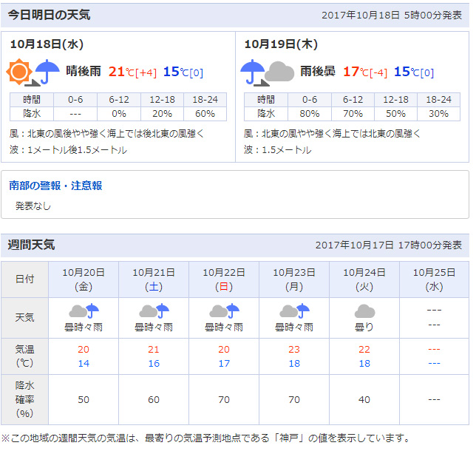
Task: Click the 80% precipitation cell for tomorrow 0-6
Action: click(x=309, y=113)
